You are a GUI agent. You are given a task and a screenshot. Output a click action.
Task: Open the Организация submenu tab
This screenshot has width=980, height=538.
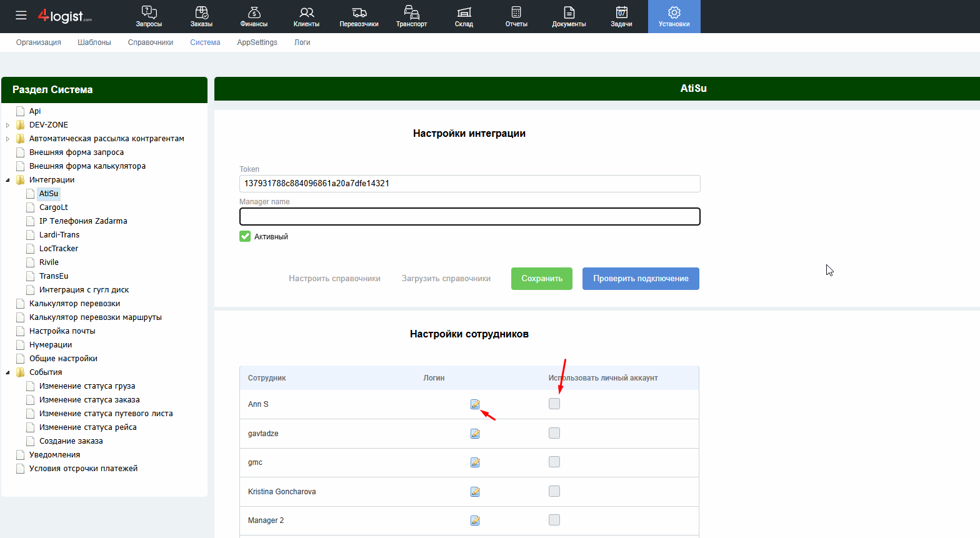(39, 42)
